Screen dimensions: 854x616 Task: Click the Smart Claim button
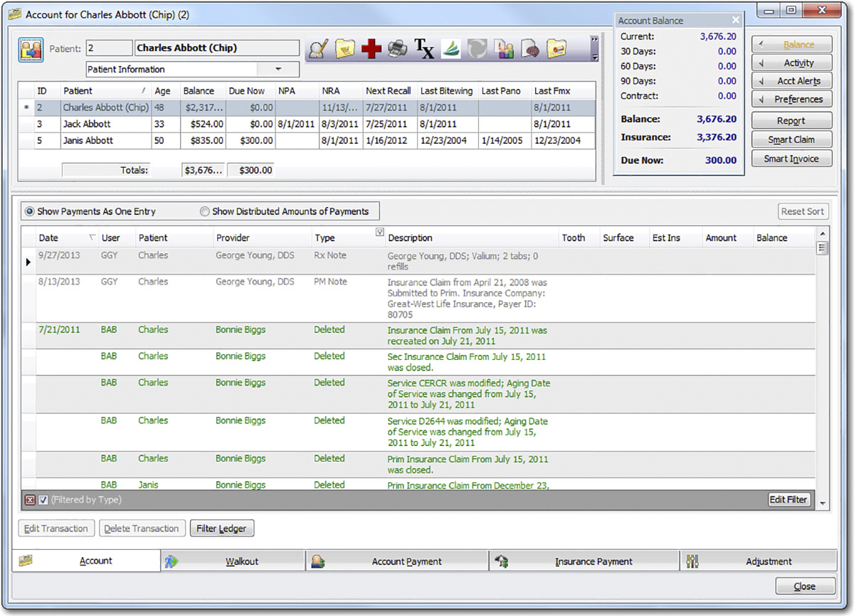[x=791, y=139]
